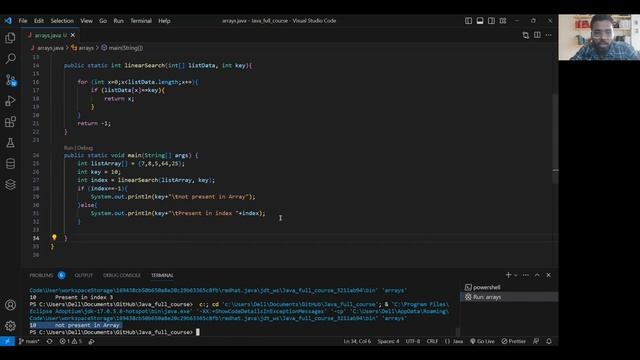
Task: Open Customize Layout icon in title bar
Action: click(503, 20)
